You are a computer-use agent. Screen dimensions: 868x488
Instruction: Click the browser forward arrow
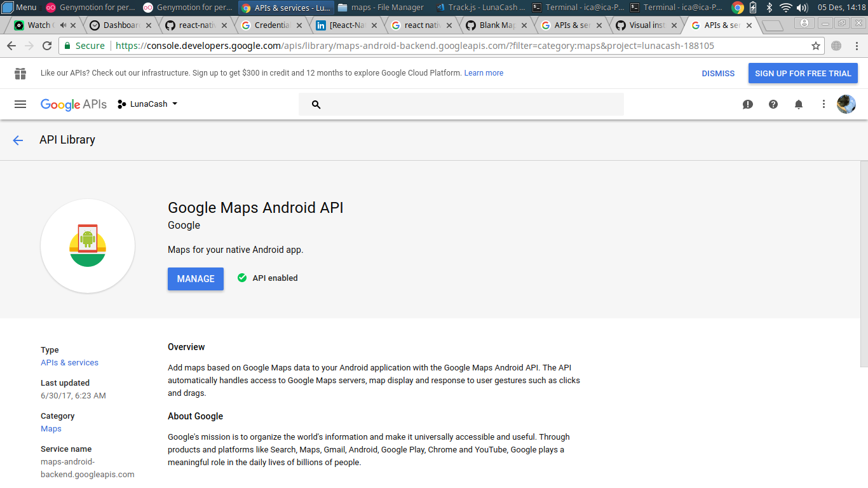[x=29, y=46]
